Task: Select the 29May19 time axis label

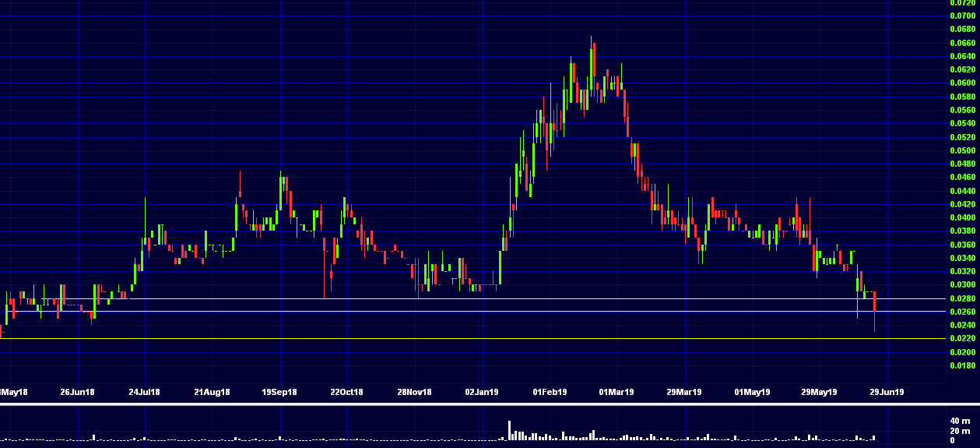Action: click(x=820, y=392)
